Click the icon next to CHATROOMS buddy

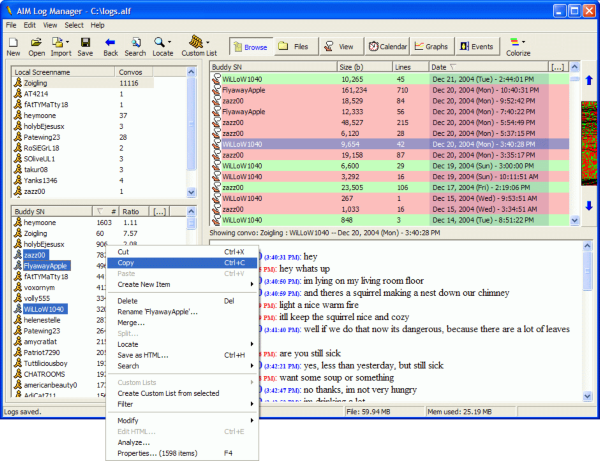18,374
